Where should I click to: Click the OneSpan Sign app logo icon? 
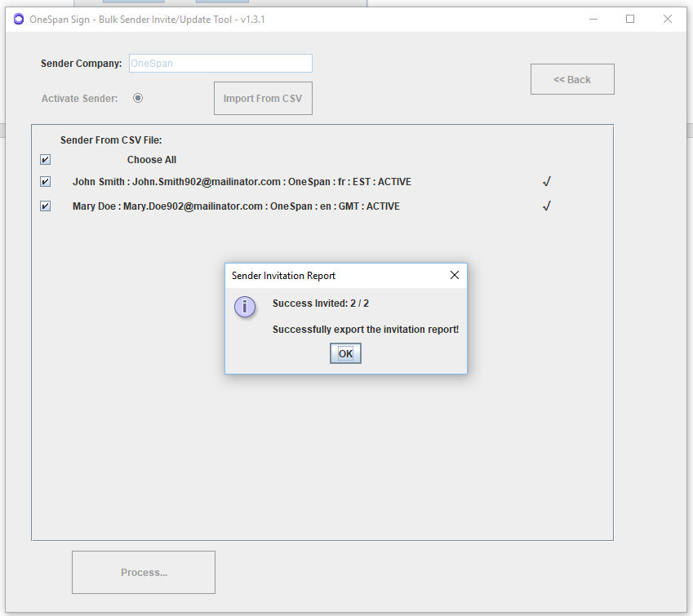(19, 19)
